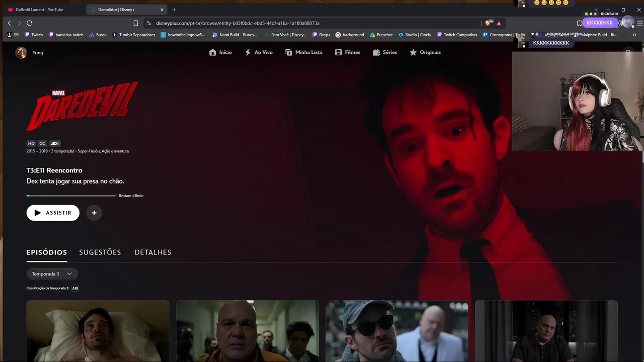Click the address bar URL
The height and width of the screenshot is (362, 644).
pyautogui.click(x=237, y=23)
